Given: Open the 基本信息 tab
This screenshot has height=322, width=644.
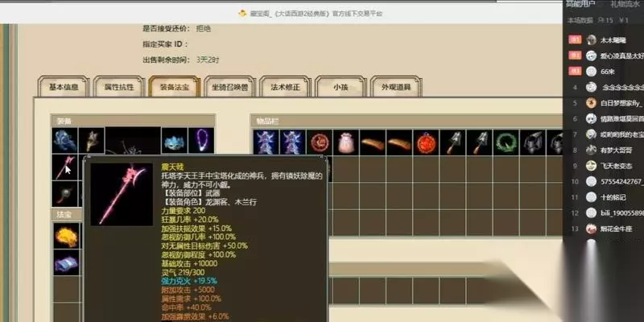Looking at the screenshot, I should click(x=64, y=87).
